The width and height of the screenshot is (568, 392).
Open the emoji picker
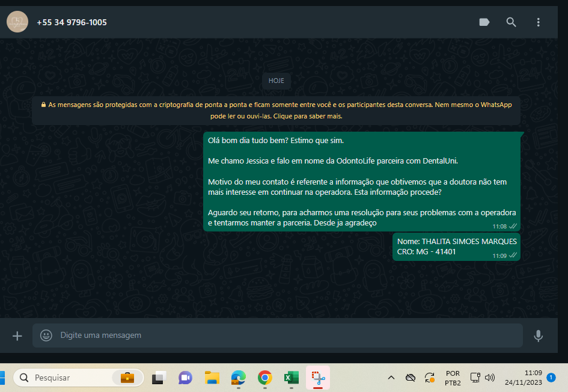coord(46,335)
